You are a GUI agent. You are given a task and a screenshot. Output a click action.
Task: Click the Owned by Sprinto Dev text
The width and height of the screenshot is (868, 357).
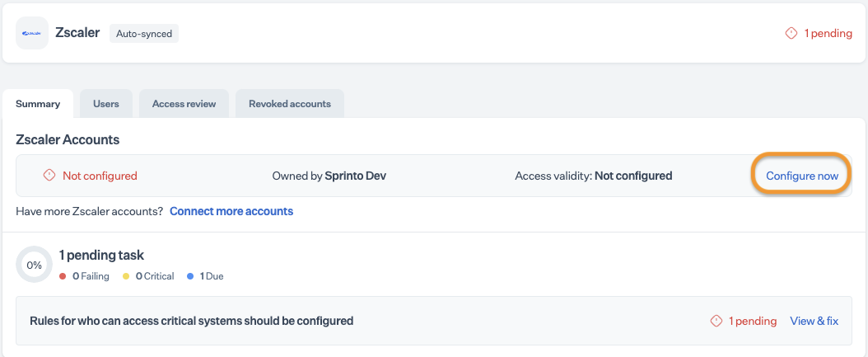pyautogui.click(x=329, y=176)
